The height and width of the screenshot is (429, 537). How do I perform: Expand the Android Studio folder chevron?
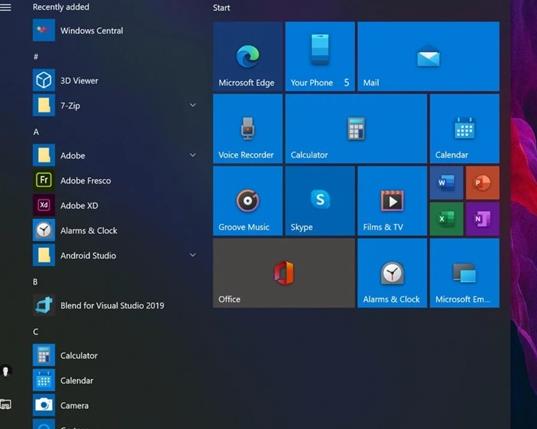pos(193,255)
